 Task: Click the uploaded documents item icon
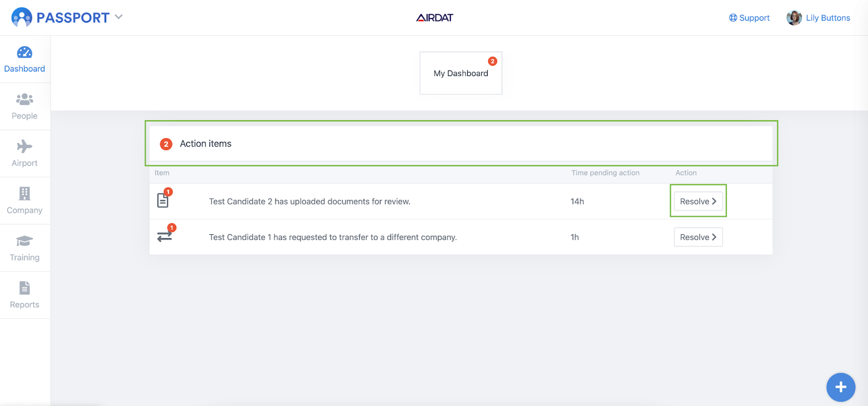(x=164, y=199)
